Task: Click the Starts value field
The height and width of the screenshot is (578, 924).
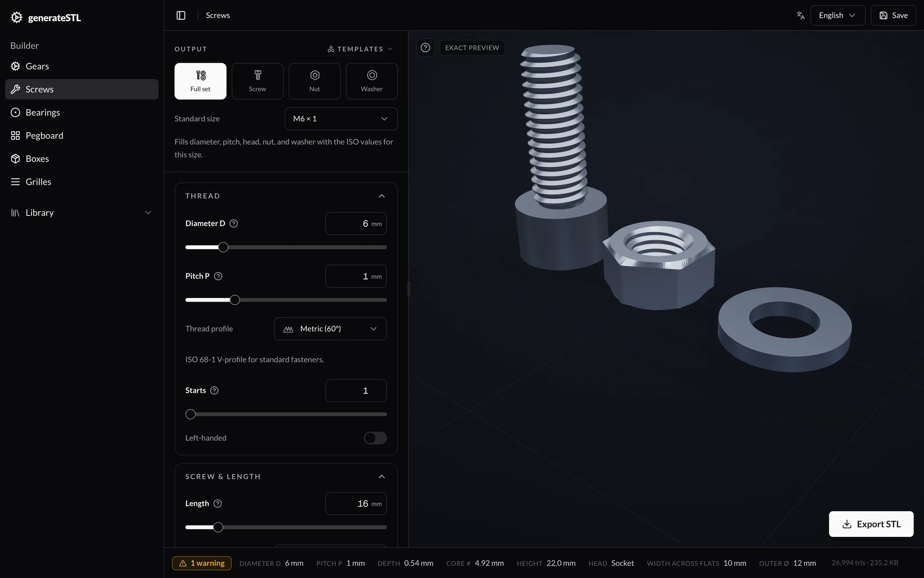Action: (x=356, y=391)
